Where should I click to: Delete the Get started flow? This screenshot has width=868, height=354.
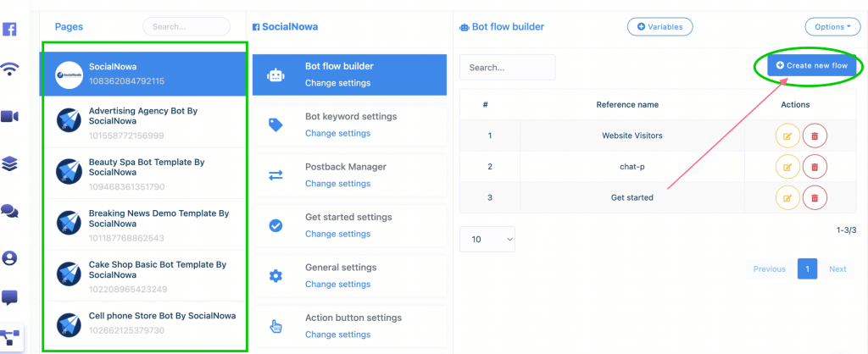pyautogui.click(x=815, y=197)
